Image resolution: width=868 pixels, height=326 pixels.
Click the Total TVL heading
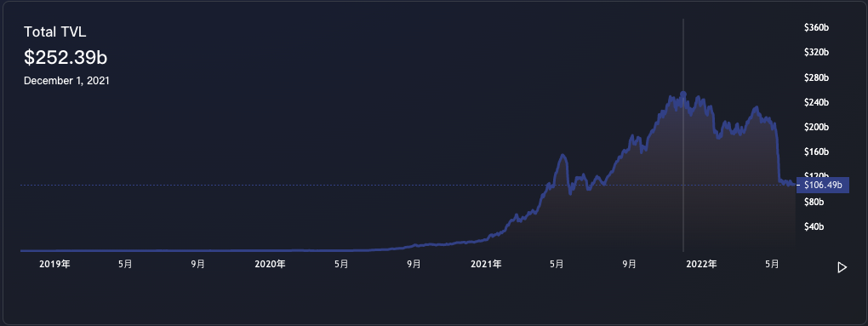click(54, 32)
